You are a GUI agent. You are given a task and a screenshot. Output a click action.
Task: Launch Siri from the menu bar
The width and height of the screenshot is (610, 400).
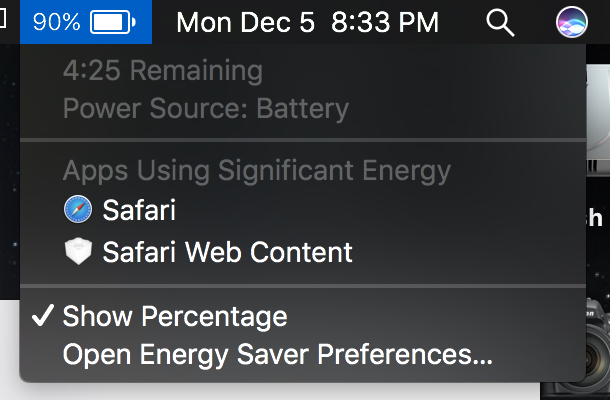571,22
